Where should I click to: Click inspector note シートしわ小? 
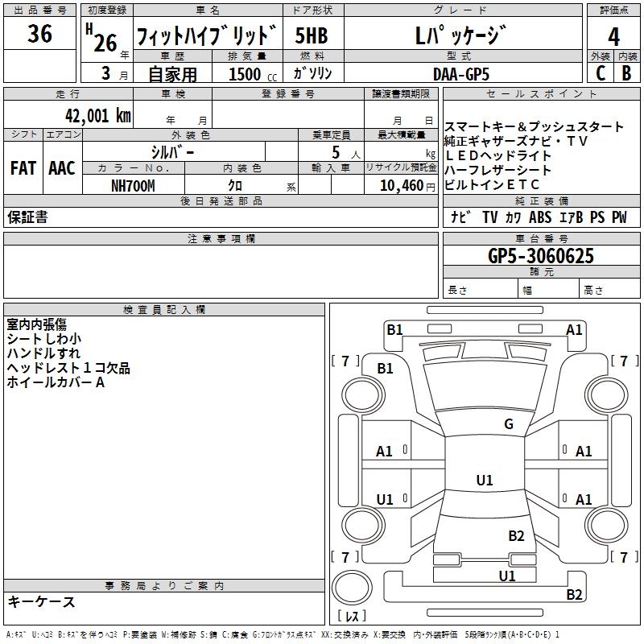click(44, 339)
